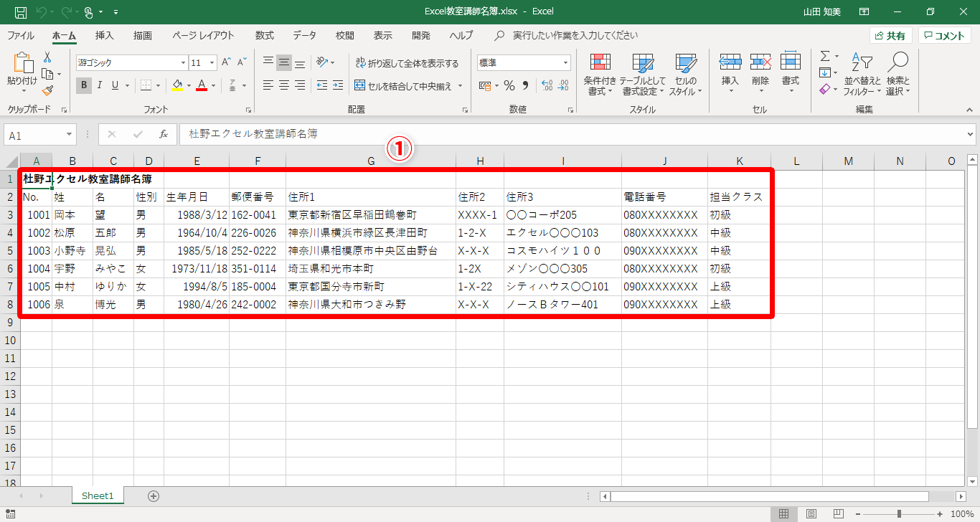The height and width of the screenshot is (522, 980).
Task: Switch to Page Layout view icon
Action: click(811, 514)
